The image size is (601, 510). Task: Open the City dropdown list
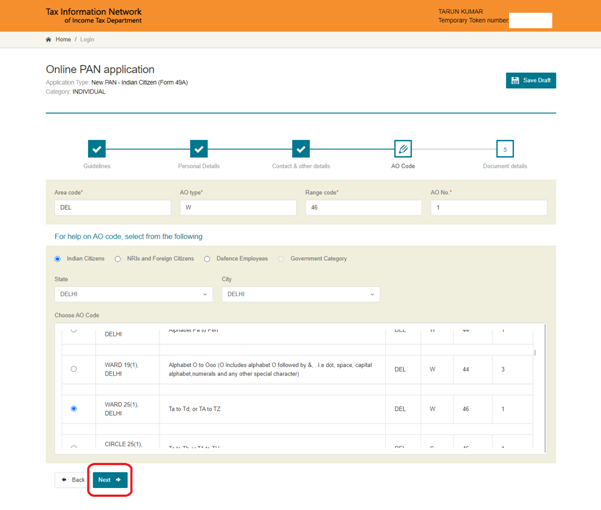tap(300, 294)
